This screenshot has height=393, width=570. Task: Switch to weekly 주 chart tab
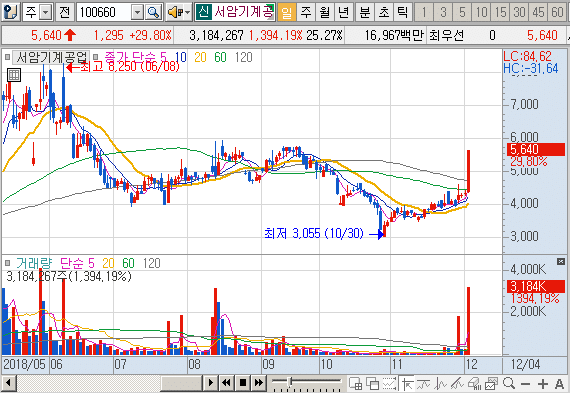pos(306,12)
